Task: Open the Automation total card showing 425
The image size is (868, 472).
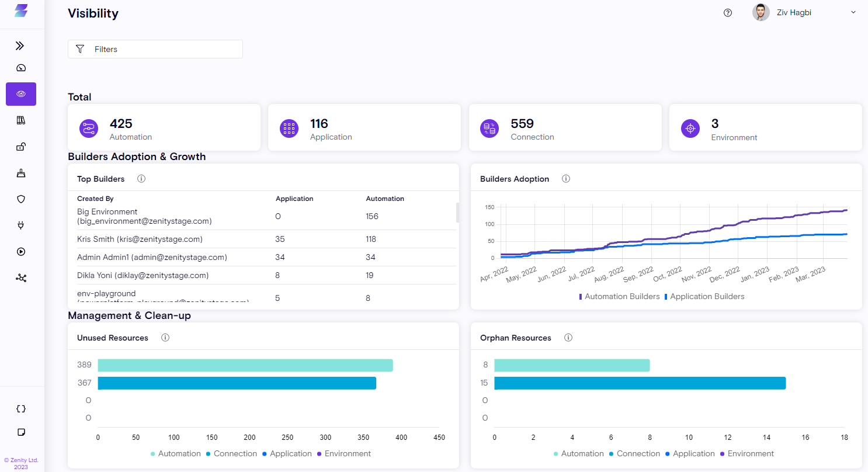Action: pyautogui.click(x=164, y=128)
